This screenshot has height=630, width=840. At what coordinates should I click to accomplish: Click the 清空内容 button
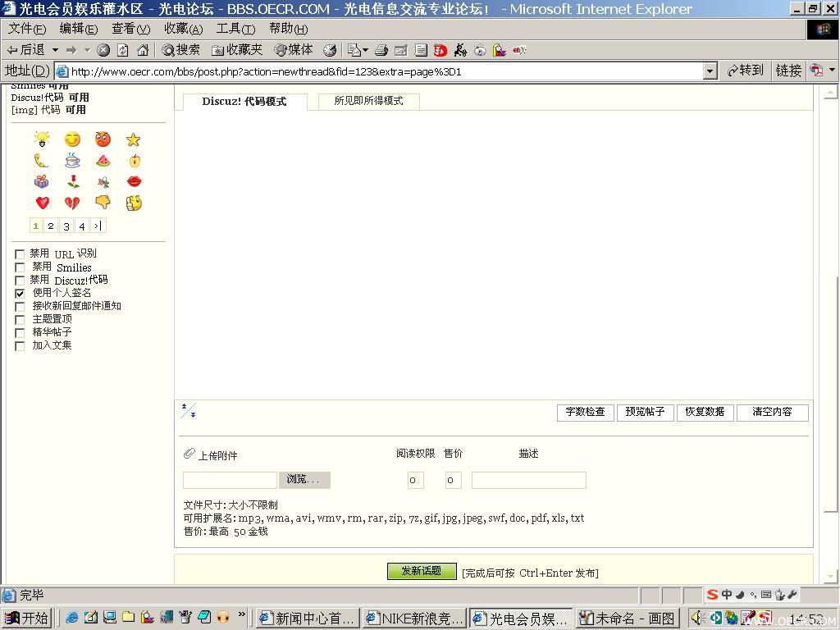pos(772,412)
